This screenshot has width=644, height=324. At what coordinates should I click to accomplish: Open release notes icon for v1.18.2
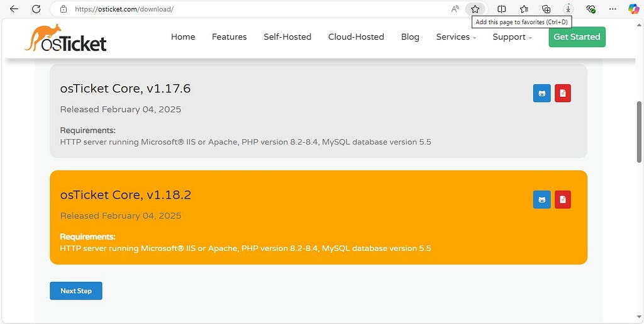point(563,199)
